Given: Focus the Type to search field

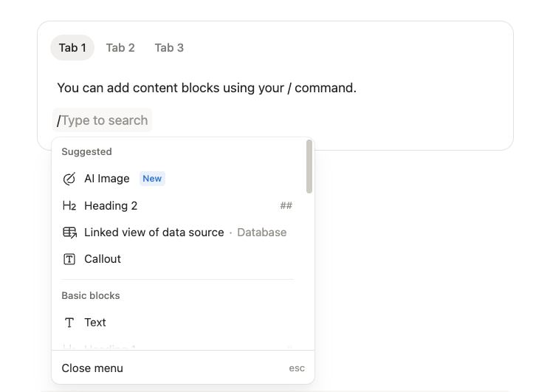Looking at the screenshot, I should 102,120.
